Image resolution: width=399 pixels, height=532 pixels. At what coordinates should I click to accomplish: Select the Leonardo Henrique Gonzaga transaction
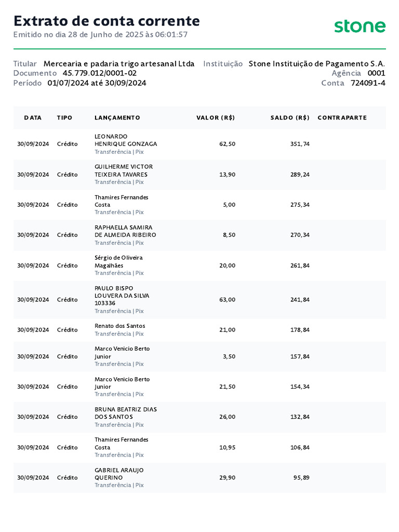(x=126, y=140)
